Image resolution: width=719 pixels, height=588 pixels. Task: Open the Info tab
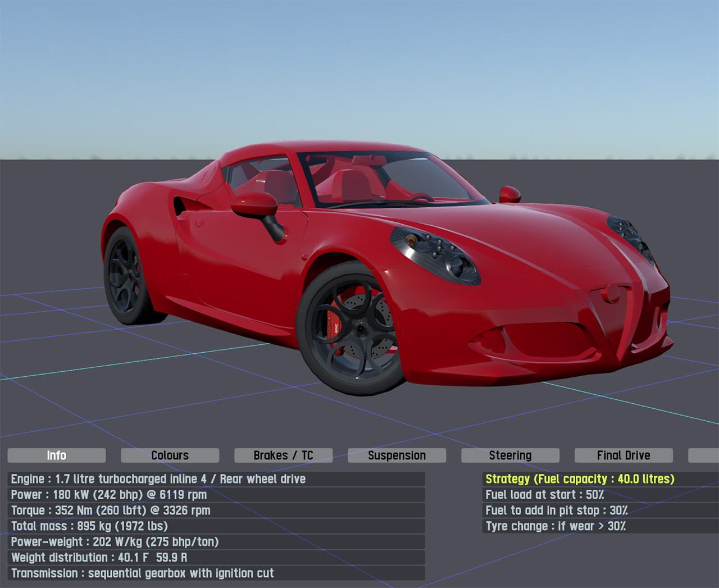(x=57, y=455)
